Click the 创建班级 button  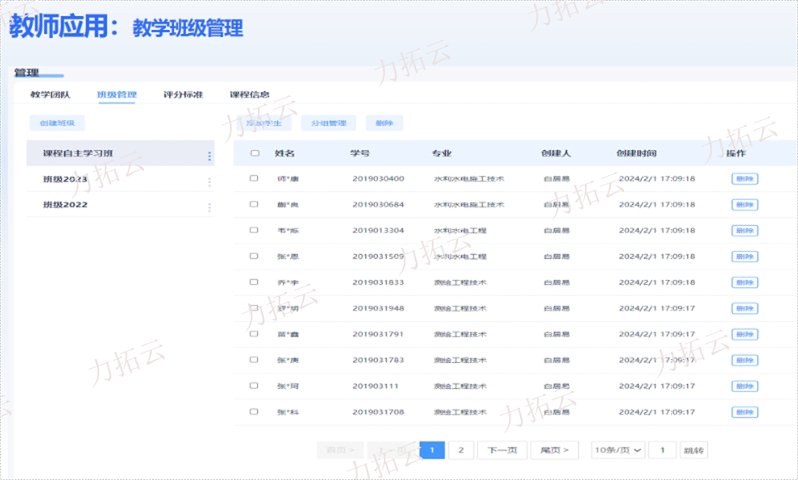(x=57, y=123)
